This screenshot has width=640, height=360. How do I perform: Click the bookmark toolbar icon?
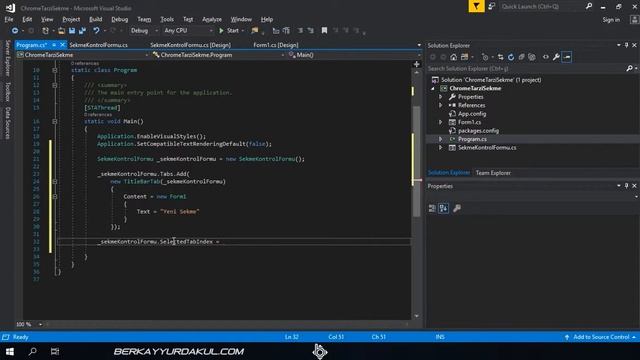[324, 31]
